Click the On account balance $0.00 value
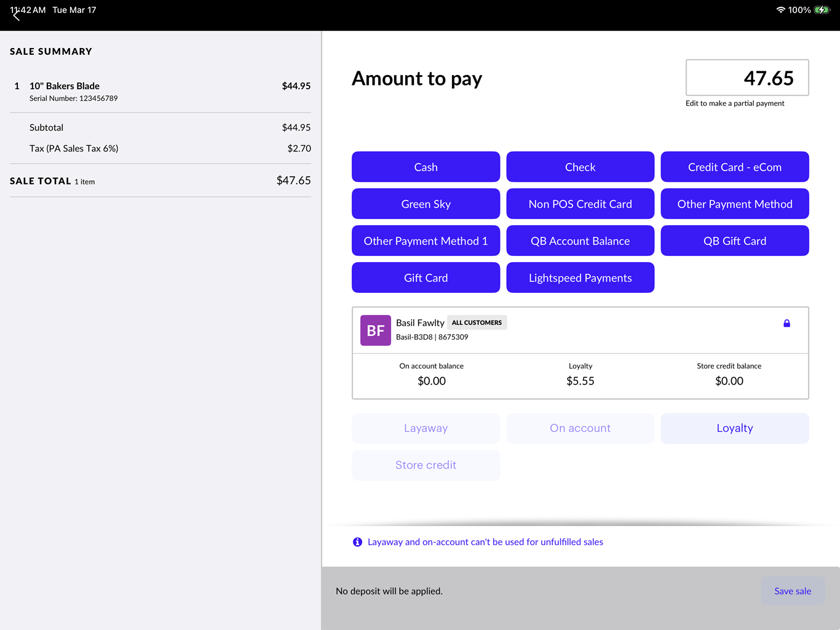The image size is (840, 630). (432, 381)
